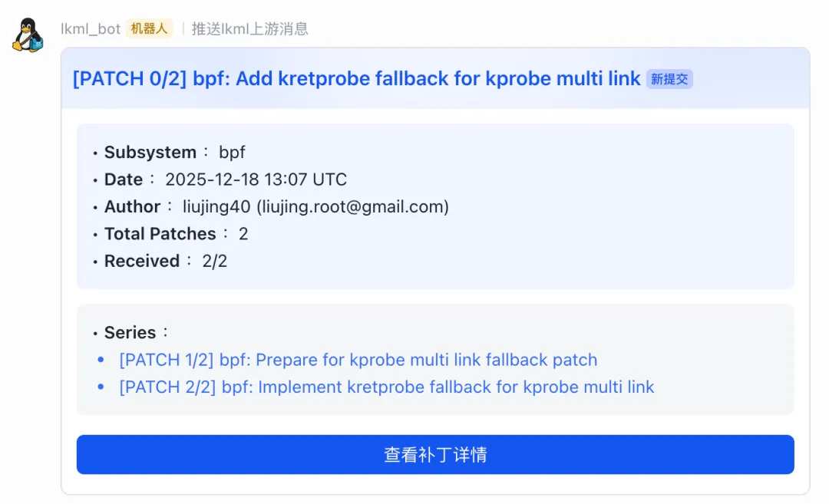Click the Total Patches count
The height and width of the screenshot is (504, 829).
[243, 234]
